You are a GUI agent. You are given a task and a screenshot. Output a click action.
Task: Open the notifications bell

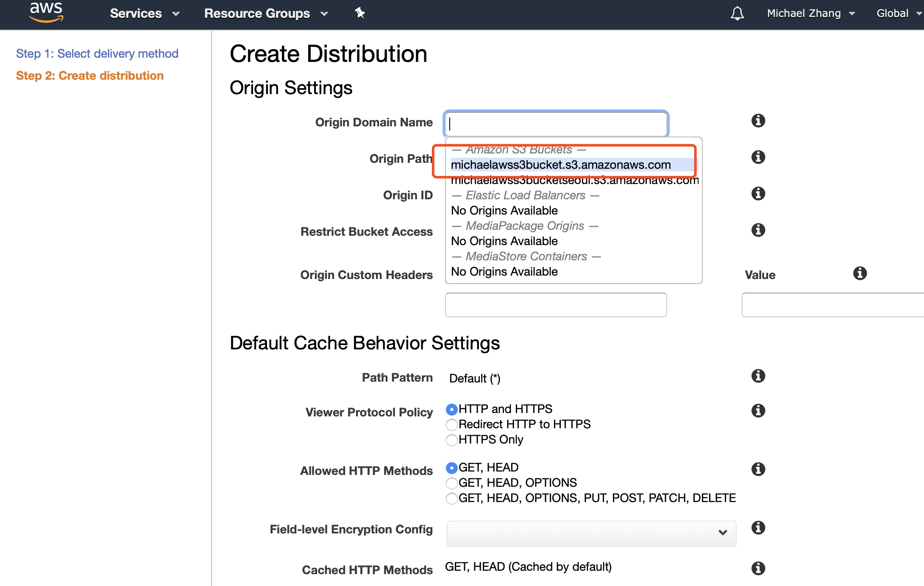(737, 13)
